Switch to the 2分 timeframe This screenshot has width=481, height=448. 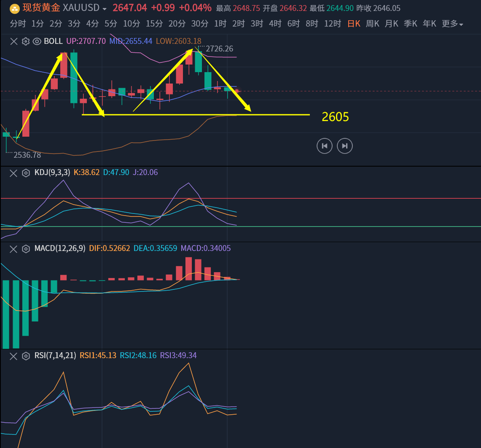point(56,24)
